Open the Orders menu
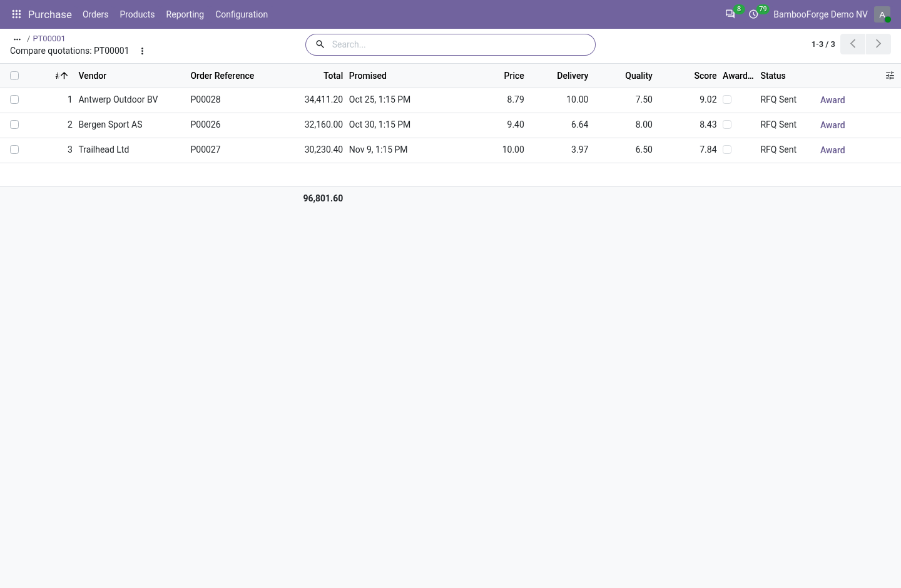The image size is (901, 588). (x=95, y=14)
